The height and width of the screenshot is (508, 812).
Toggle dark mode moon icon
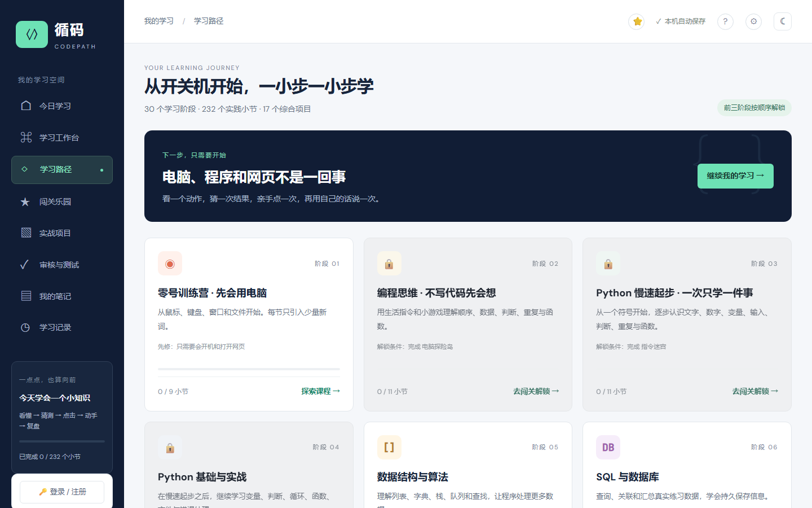783,21
